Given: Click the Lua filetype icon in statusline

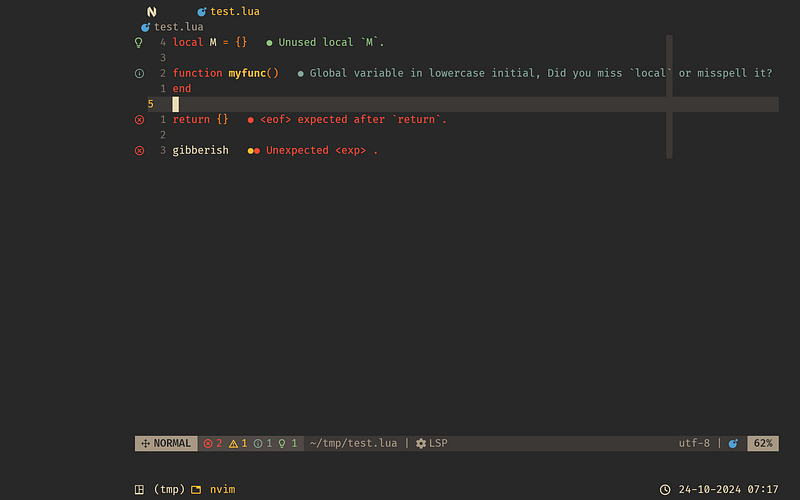Looking at the screenshot, I should pos(733,443).
